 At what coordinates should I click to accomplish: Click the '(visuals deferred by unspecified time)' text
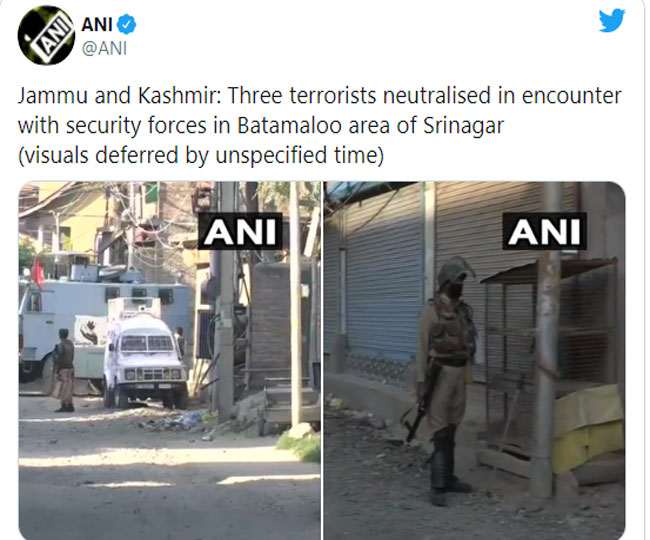pyautogui.click(x=201, y=156)
